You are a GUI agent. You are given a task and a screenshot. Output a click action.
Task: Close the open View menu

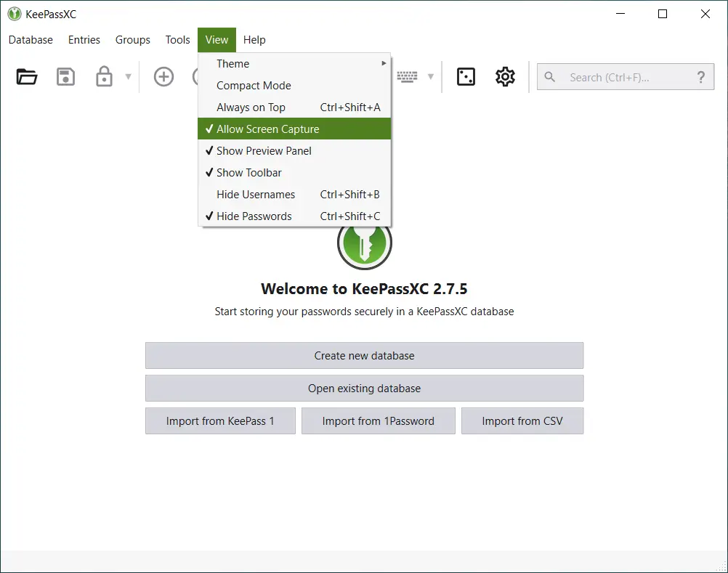217,40
